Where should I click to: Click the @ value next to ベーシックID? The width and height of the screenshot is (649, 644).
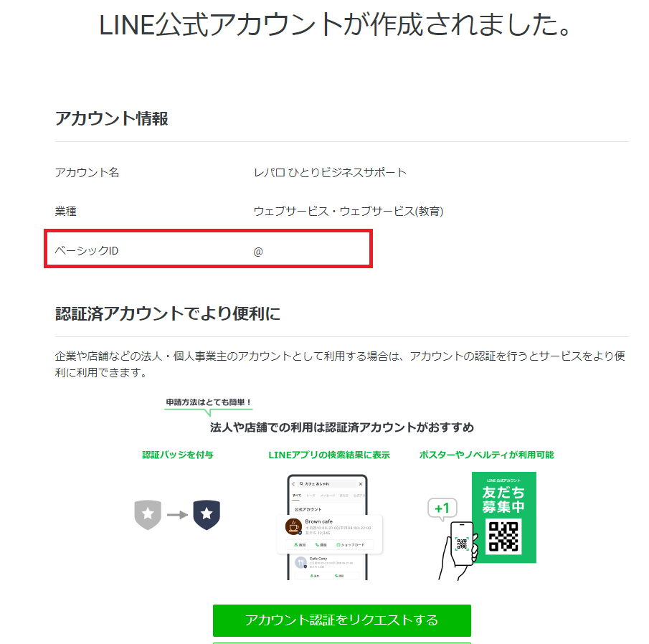tap(258, 251)
